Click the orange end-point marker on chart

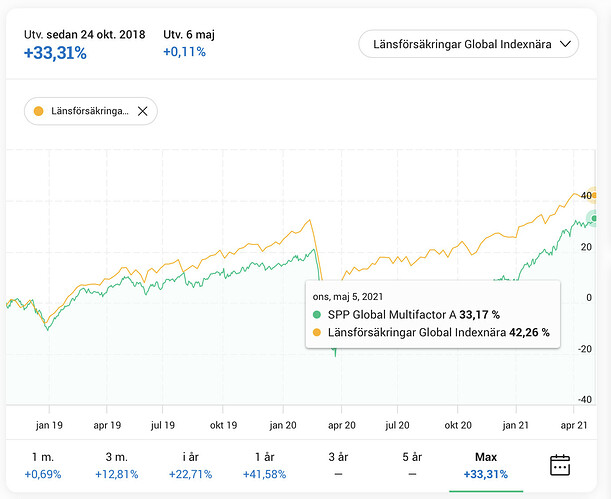(x=594, y=195)
